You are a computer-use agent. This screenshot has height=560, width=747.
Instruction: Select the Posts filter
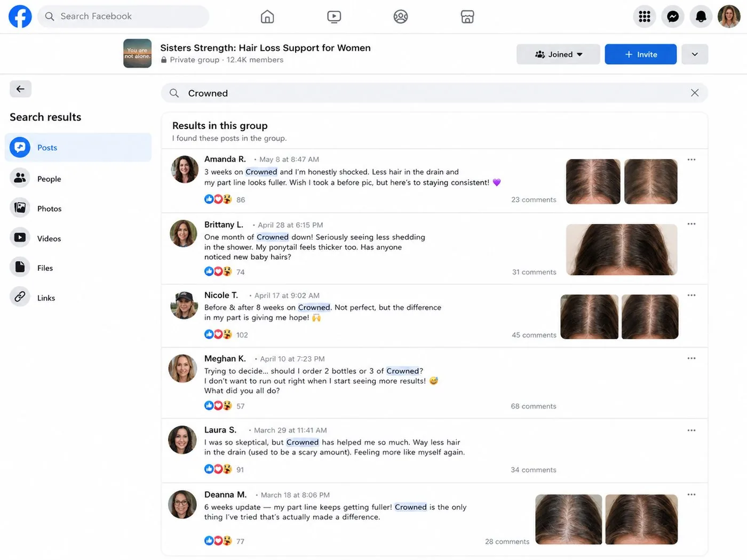click(x=78, y=147)
